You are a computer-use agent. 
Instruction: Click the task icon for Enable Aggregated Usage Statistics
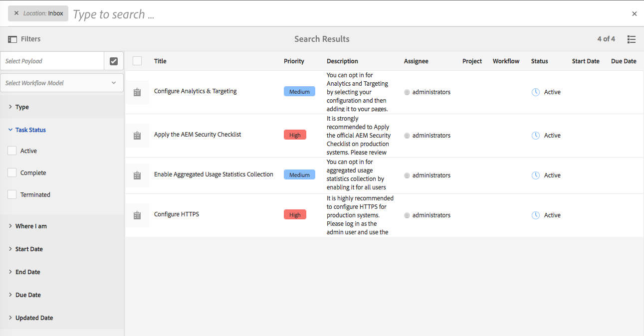point(137,175)
